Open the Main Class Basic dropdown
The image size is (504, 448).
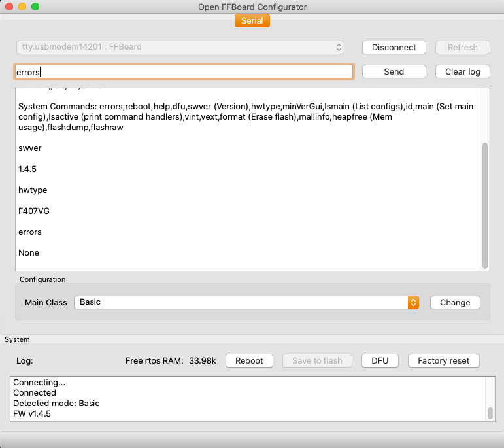246,302
